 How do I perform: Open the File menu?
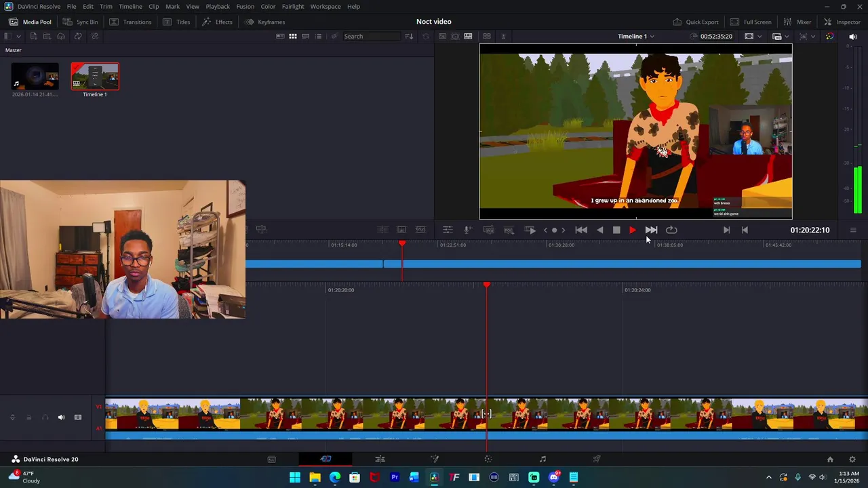pos(71,6)
